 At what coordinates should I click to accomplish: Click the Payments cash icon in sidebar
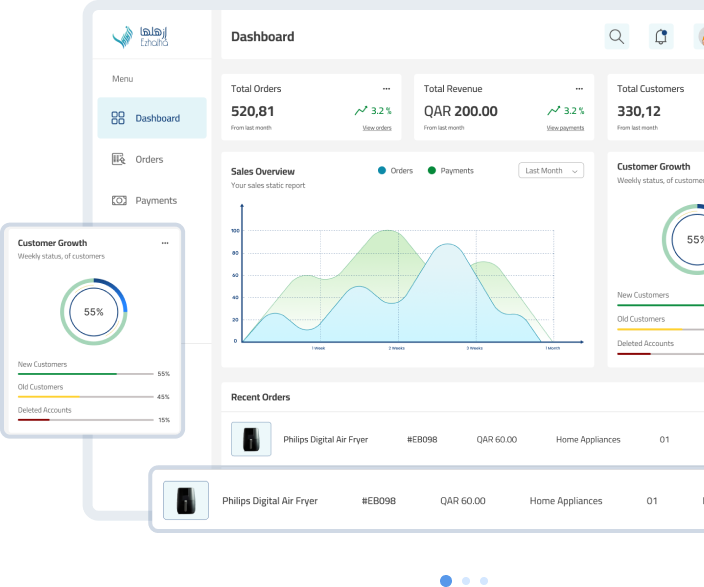point(118,200)
